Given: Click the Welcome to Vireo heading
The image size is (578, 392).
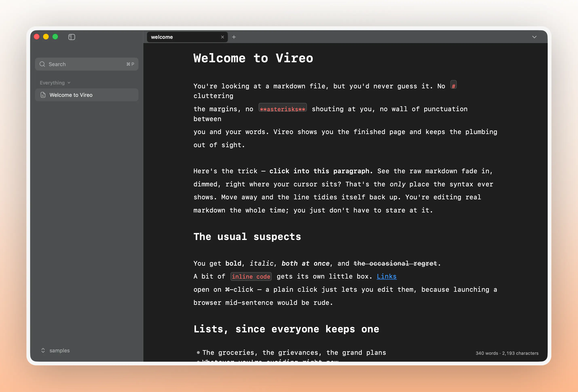Looking at the screenshot, I should (253, 58).
